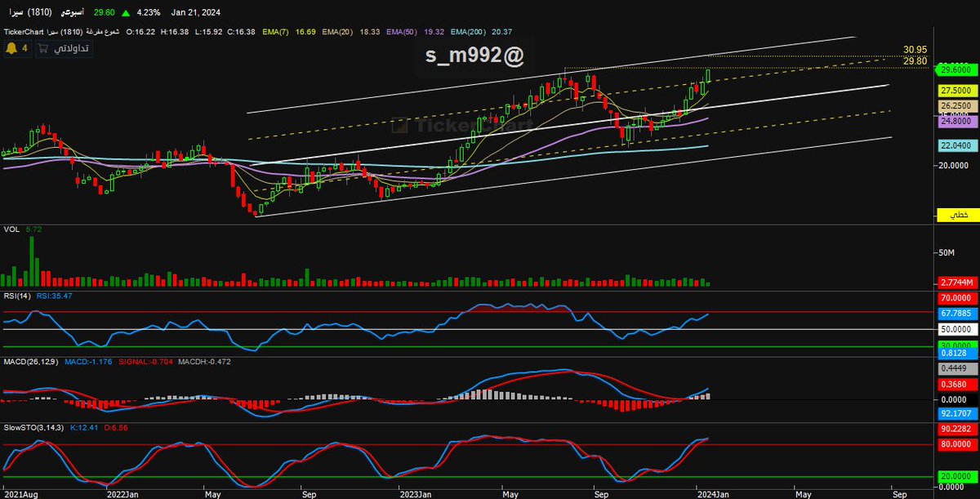Click the MACD(26,12,9) indicator label
This screenshot has width=980, height=499.
[x=30, y=361]
